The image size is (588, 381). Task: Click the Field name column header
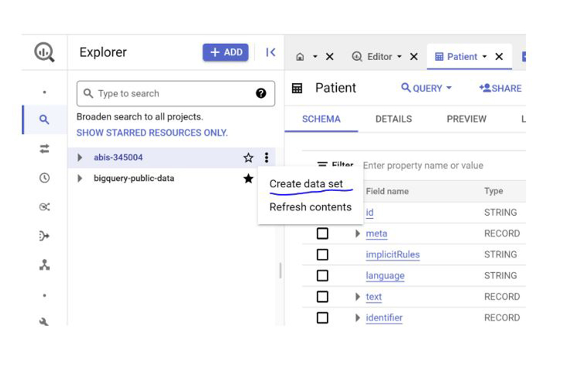(x=387, y=191)
